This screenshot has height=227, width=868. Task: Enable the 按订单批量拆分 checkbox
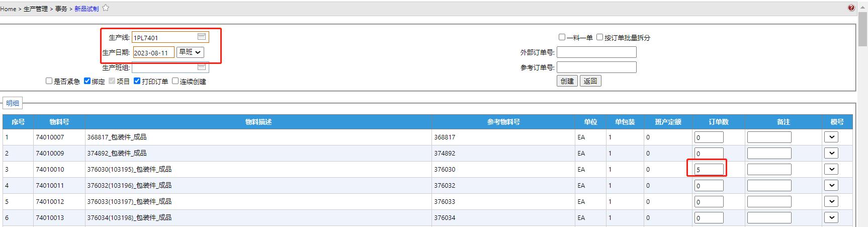coord(600,37)
